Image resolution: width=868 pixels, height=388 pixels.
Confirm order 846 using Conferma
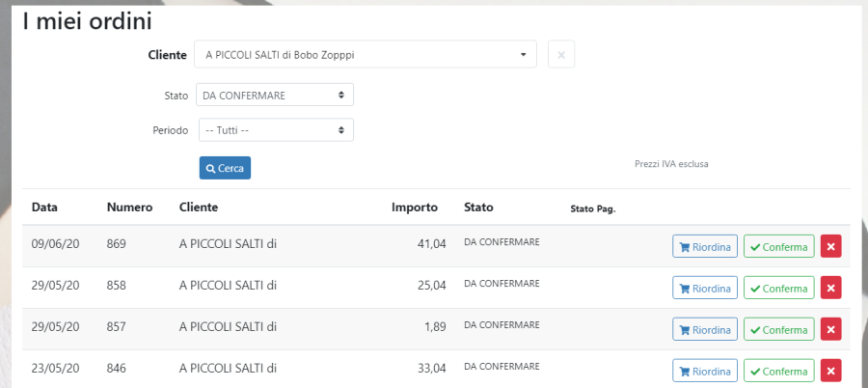coord(778,372)
